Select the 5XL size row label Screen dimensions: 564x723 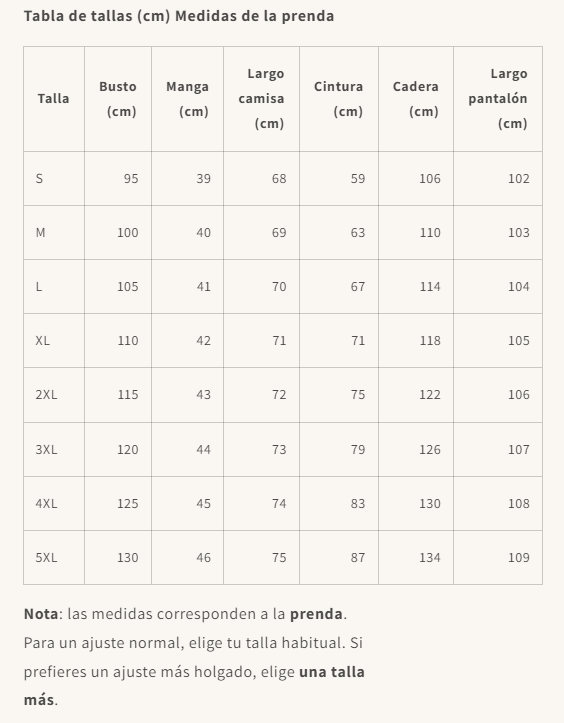[46, 557]
